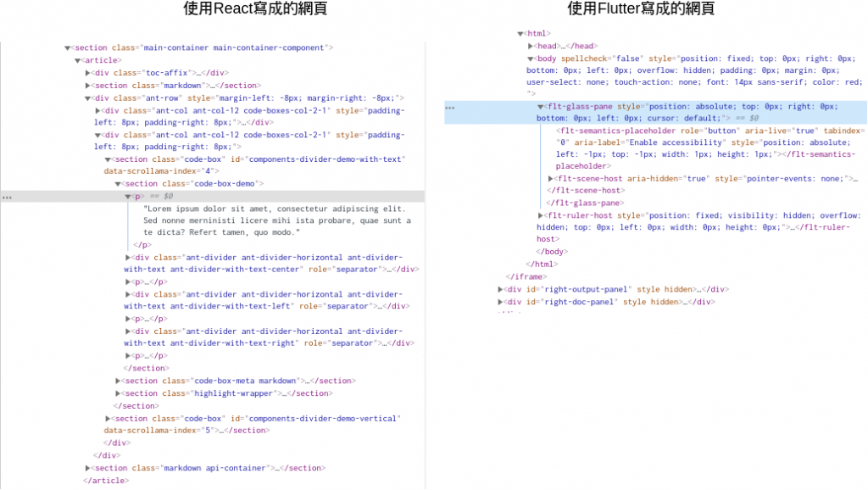
Task: Collapse the html root node in Flutter tree
Action: click(x=520, y=34)
